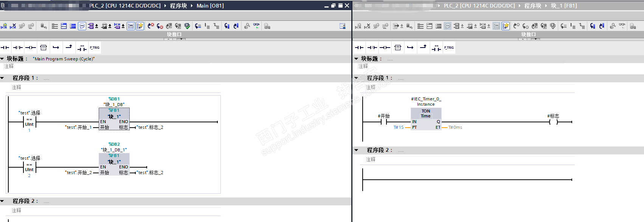Image resolution: width=644 pixels, height=222 pixels.
Task: Click close branch icon in Main OB1 favorites
Action: 69,47
